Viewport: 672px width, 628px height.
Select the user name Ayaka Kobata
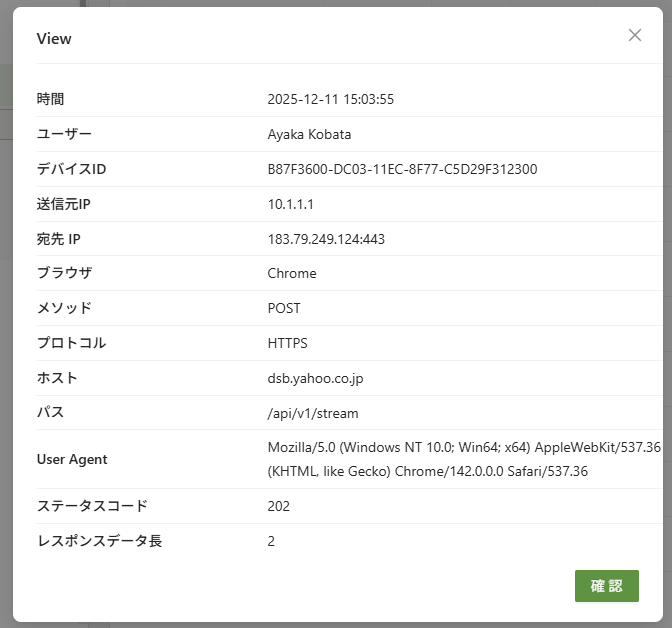point(309,134)
